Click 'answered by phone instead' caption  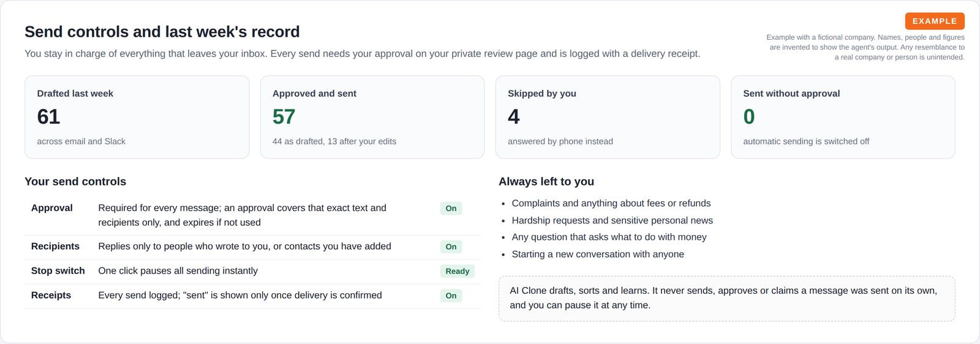pos(560,141)
